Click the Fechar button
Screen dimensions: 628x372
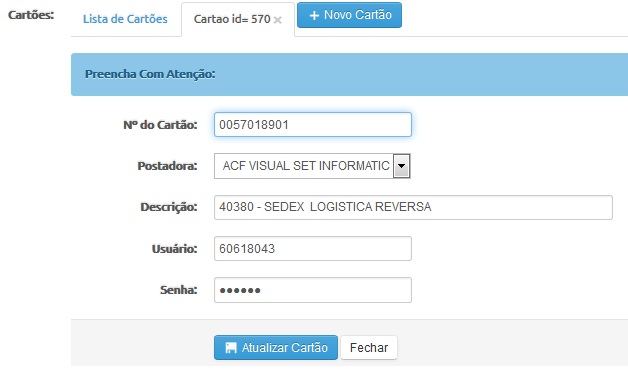(x=369, y=348)
